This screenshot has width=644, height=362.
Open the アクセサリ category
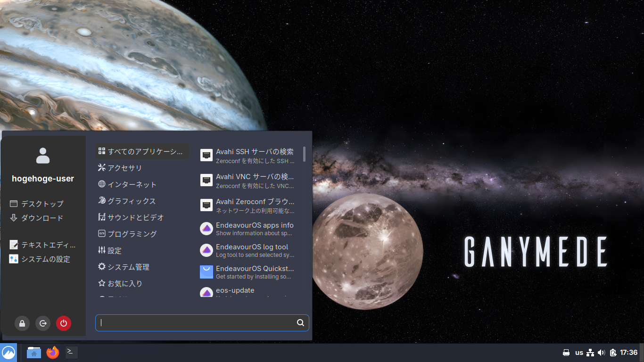pos(142,168)
